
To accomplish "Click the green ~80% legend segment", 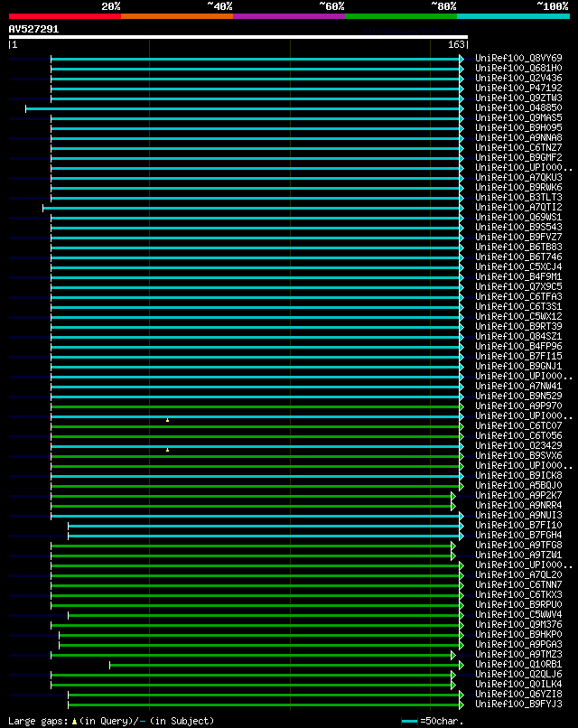I will point(401,16).
